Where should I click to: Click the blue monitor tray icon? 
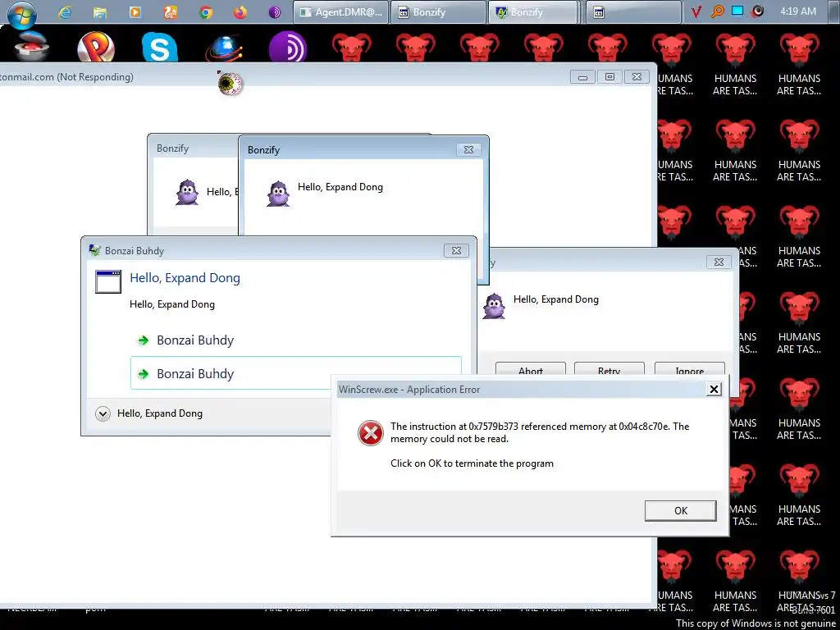[737, 11]
